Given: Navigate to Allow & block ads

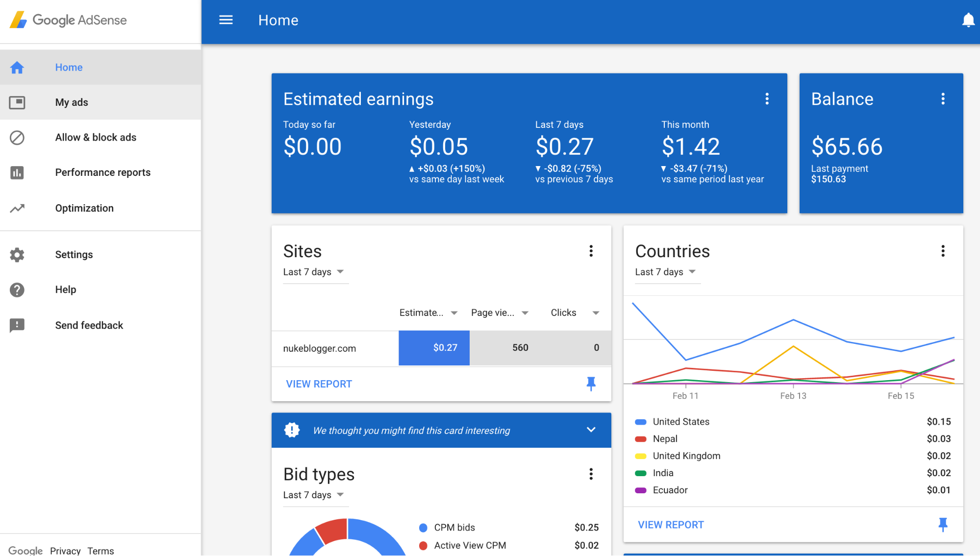Looking at the screenshot, I should 96,137.
